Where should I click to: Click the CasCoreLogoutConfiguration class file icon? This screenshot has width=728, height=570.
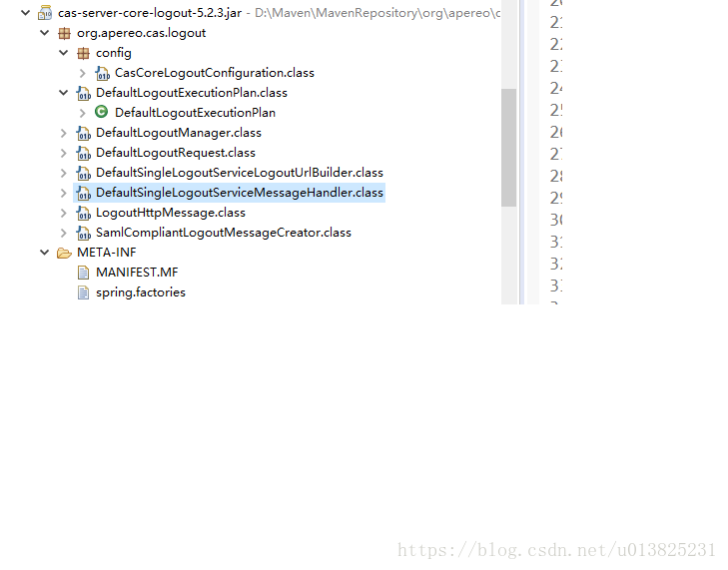(102, 73)
